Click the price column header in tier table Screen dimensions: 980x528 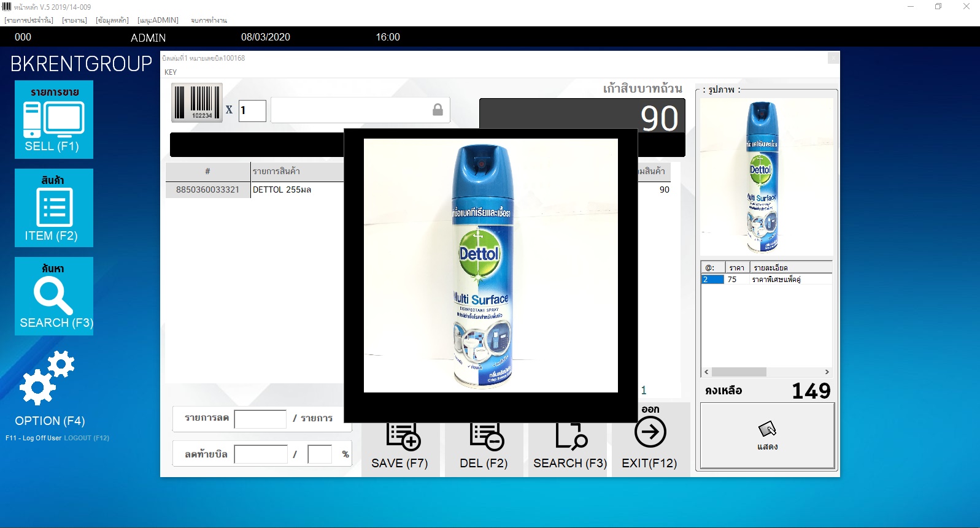coord(737,267)
